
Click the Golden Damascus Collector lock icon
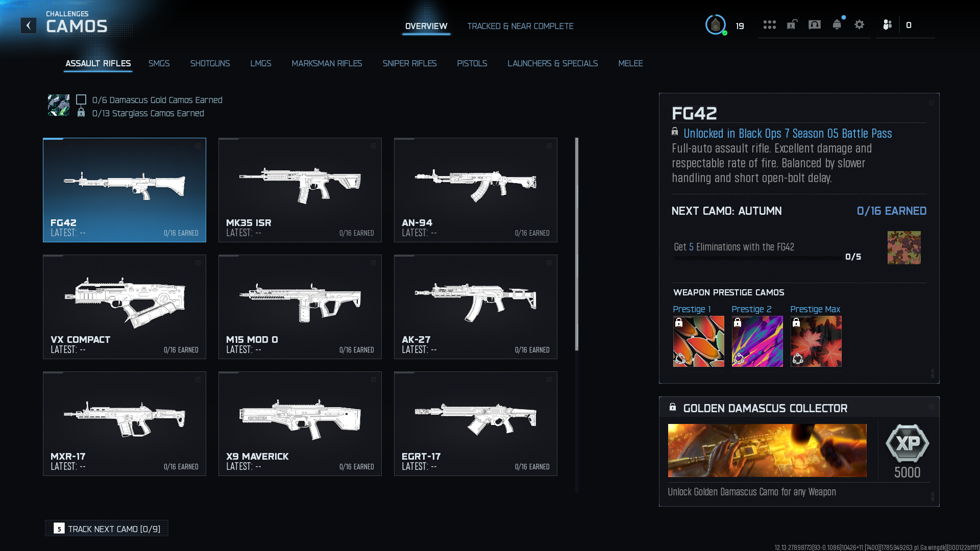[x=673, y=407]
